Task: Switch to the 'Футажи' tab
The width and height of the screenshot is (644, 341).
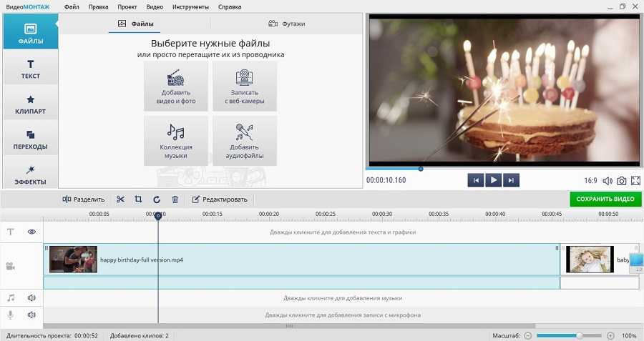Action: click(x=286, y=24)
